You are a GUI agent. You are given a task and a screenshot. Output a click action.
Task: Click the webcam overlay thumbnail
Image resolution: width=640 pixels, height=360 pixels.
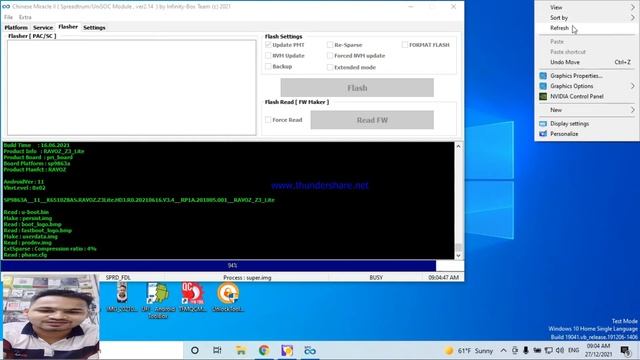point(50,316)
